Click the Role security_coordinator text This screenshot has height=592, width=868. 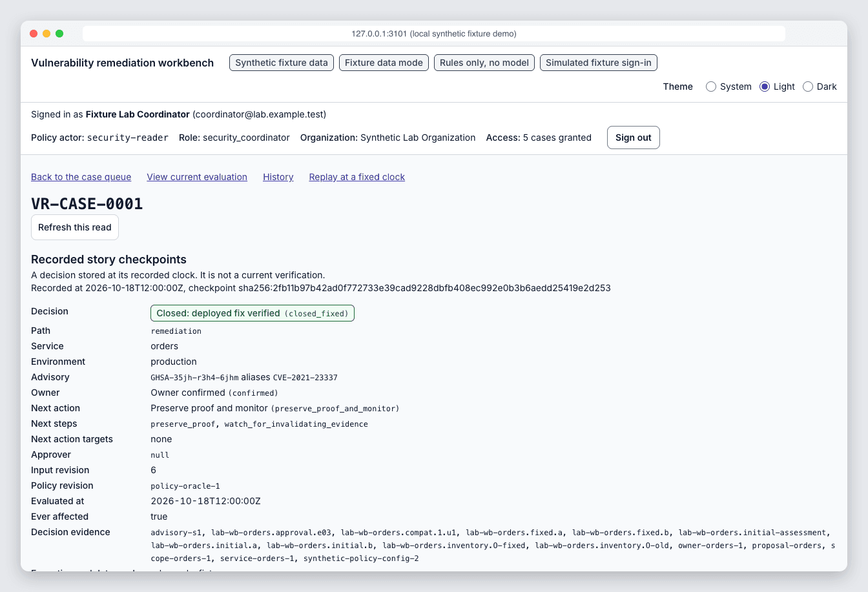pos(234,138)
